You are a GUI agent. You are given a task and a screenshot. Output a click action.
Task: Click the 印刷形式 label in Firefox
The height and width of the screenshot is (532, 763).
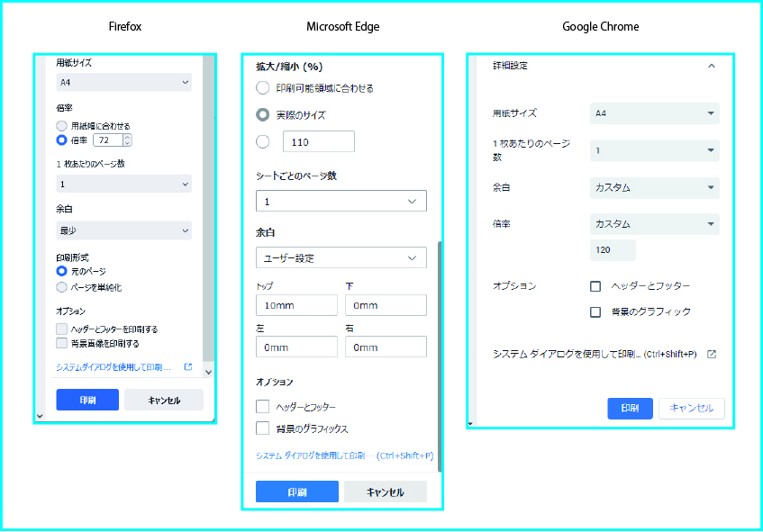pyautogui.click(x=72, y=257)
